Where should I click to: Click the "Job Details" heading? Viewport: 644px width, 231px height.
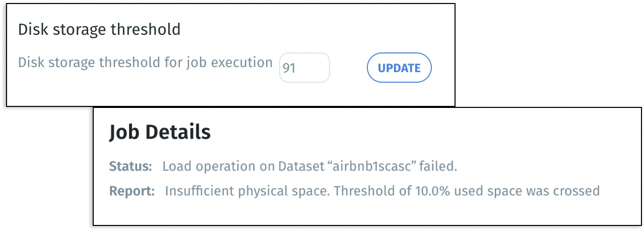[x=160, y=132]
